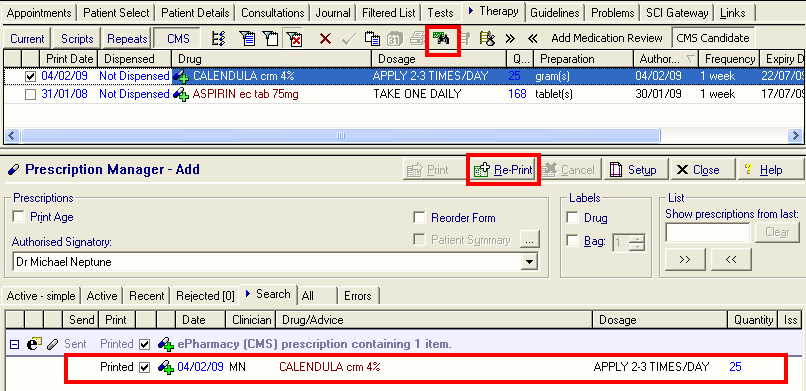Switch to the Guidelines tab

(x=555, y=13)
